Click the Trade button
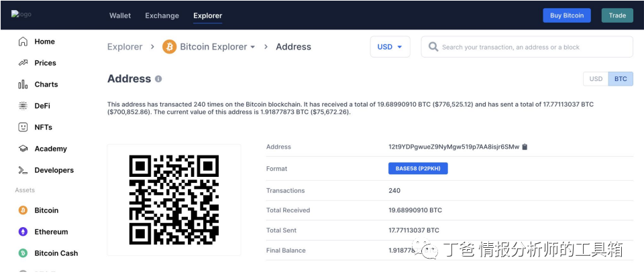This screenshot has width=644, height=278. pyautogui.click(x=617, y=15)
